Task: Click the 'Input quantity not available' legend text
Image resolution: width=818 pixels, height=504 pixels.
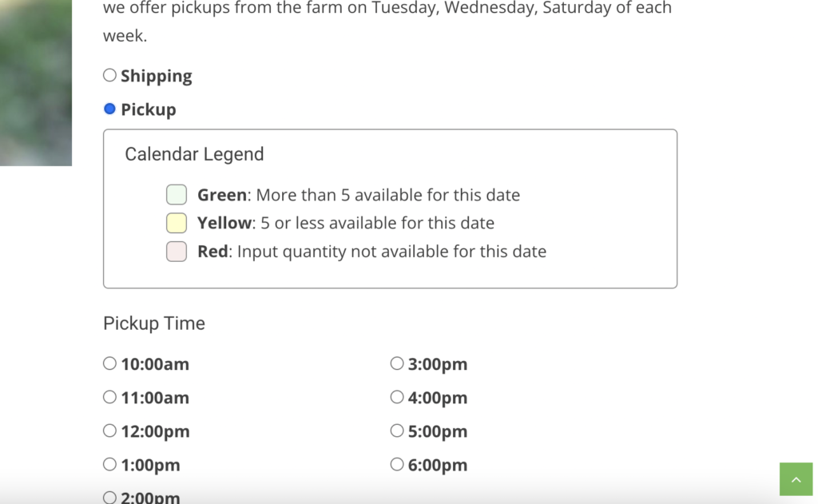Action: coord(391,252)
